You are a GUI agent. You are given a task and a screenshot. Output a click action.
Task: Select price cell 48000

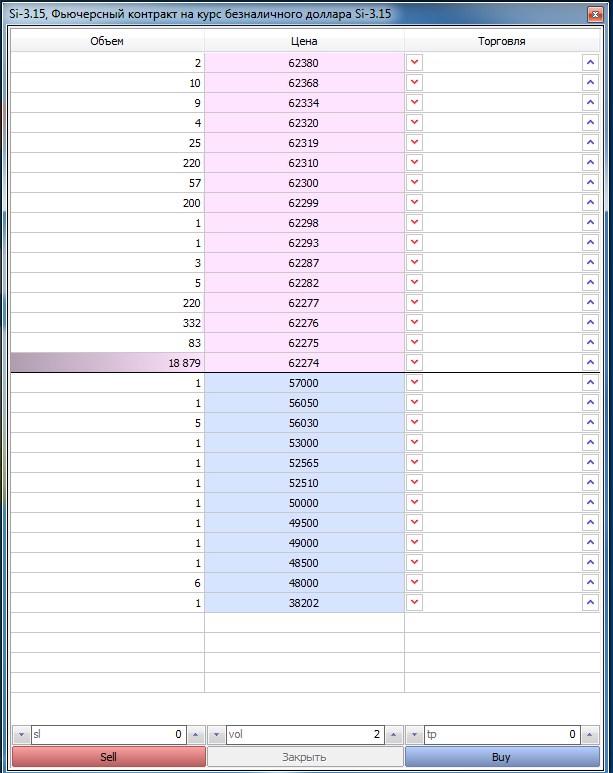[x=304, y=583]
